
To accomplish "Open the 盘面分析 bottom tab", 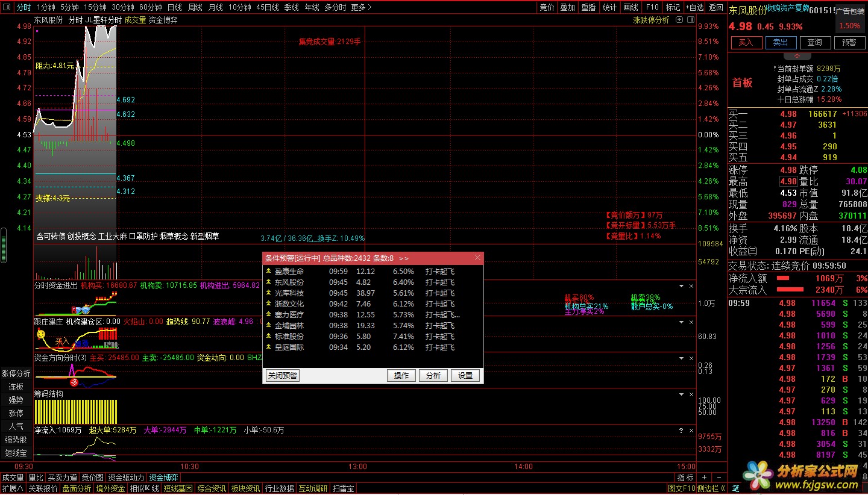I will pos(77,488).
